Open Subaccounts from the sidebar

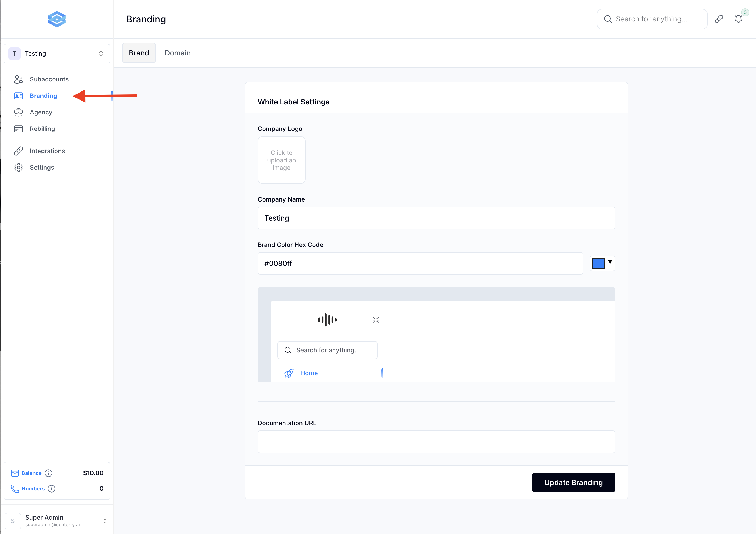pyautogui.click(x=49, y=79)
